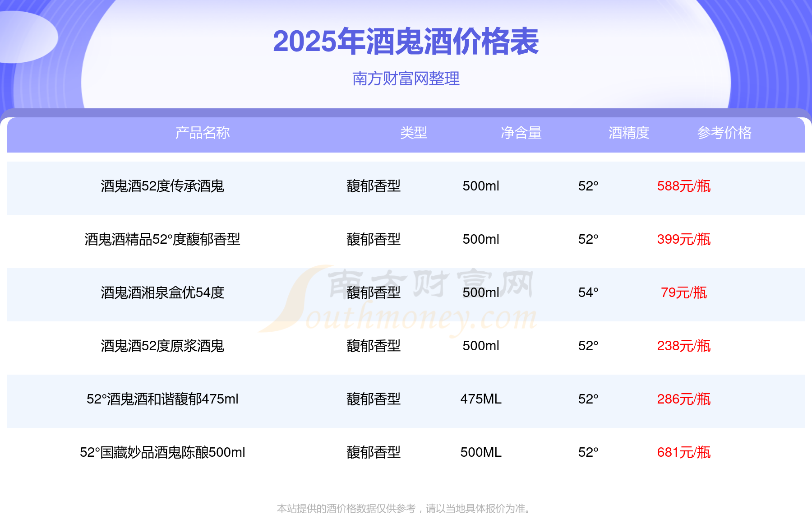Image resolution: width=812 pixels, height=529 pixels.
Task: Select product 酒鬼酒52度传承酒鬼
Action: [162, 186]
